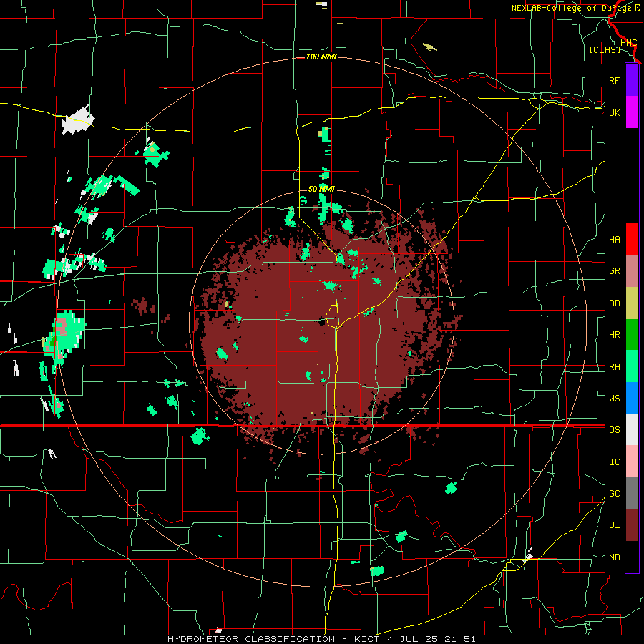Click the purple RF color swatch in legend
The image size is (644, 644).
pyautogui.click(x=632, y=80)
